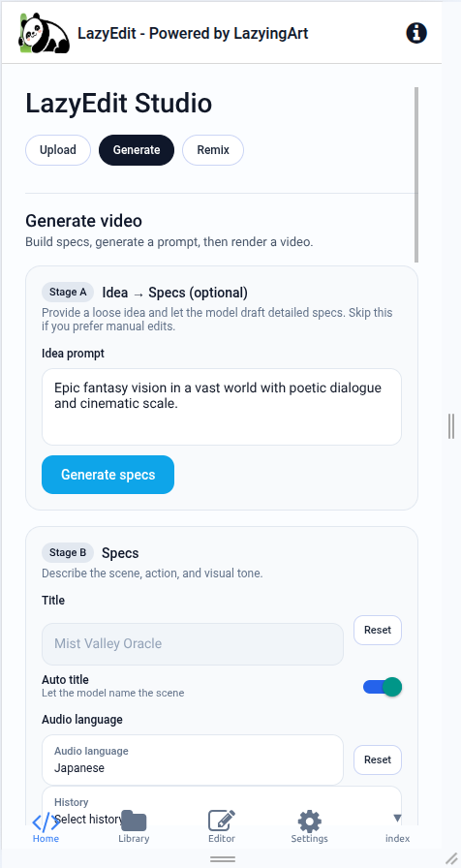Click the 'Let the model name the scene' text
This screenshot has height=868, width=461.
pyautogui.click(x=113, y=693)
